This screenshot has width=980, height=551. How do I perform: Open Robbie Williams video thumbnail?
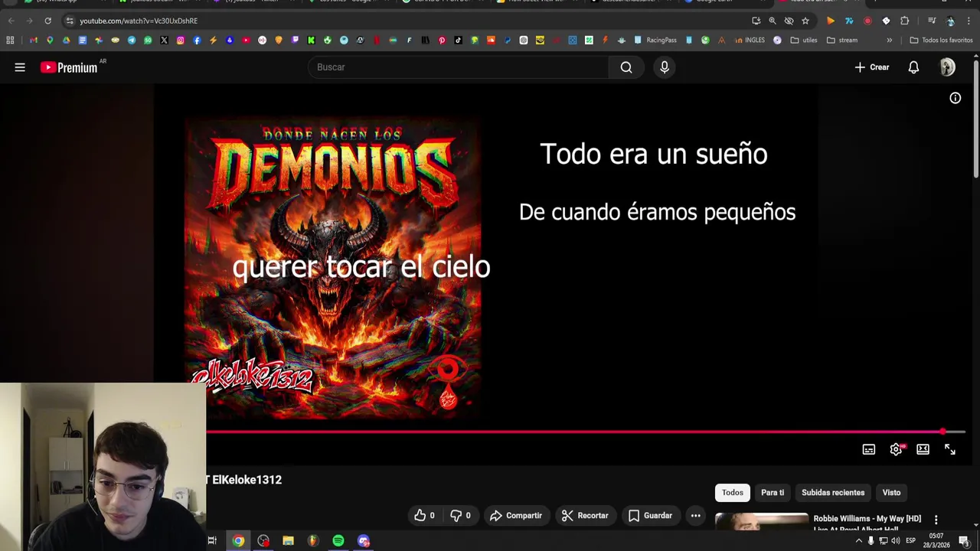761,521
